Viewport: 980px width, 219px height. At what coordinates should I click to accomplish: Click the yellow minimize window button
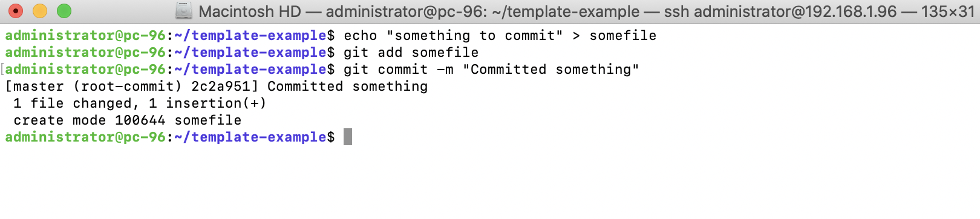coord(39,11)
